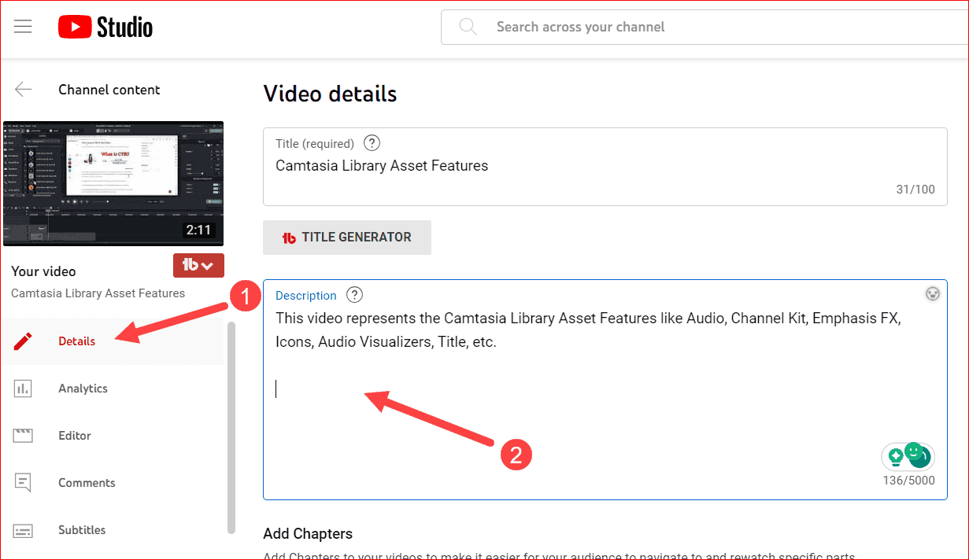Open Analytics from the sidebar menu
Screen dimensions: 969x560
[83, 389]
